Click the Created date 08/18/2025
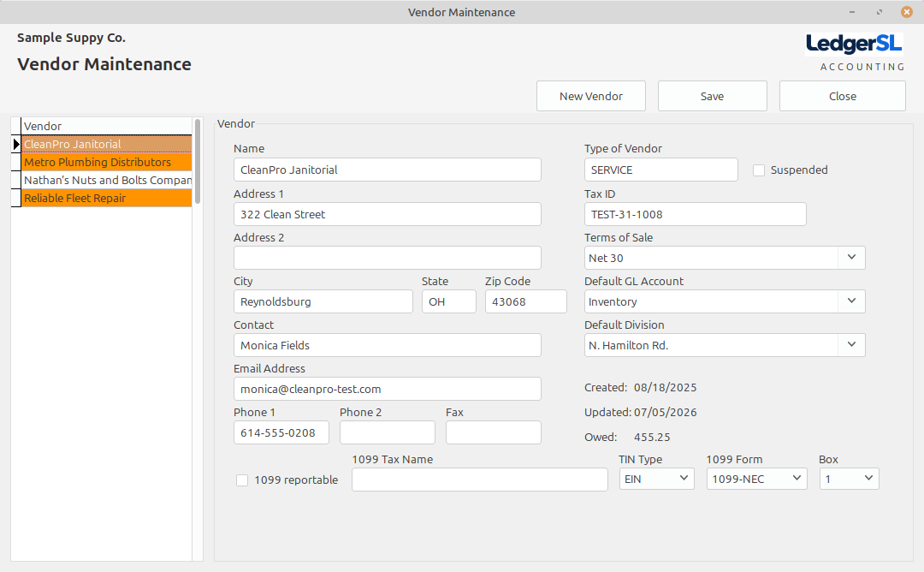Screen dimensions: 924x572 click(666, 387)
